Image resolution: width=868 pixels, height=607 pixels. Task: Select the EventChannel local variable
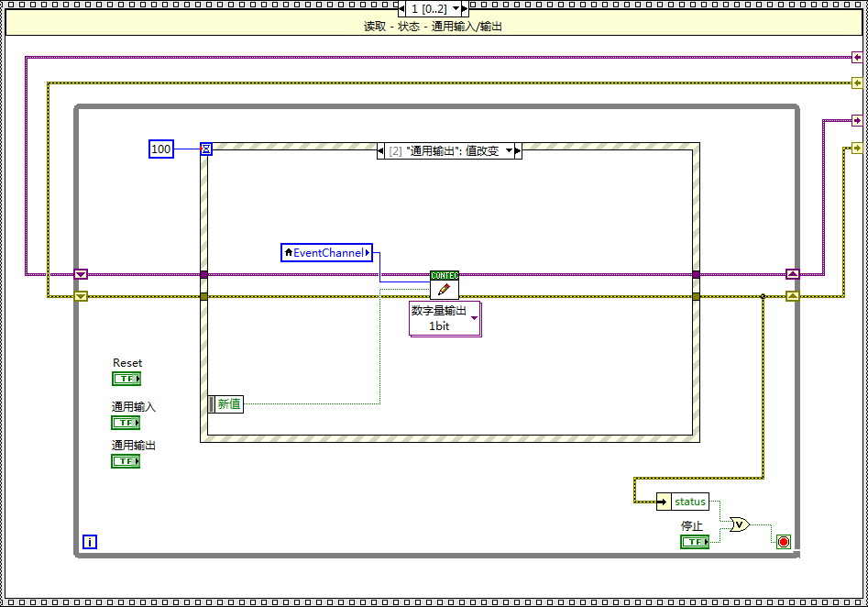(327, 252)
